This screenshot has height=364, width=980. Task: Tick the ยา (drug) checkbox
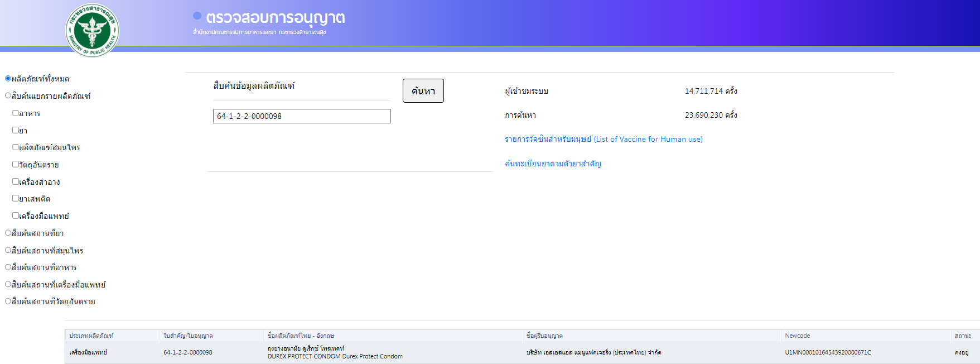tap(16, 130)
